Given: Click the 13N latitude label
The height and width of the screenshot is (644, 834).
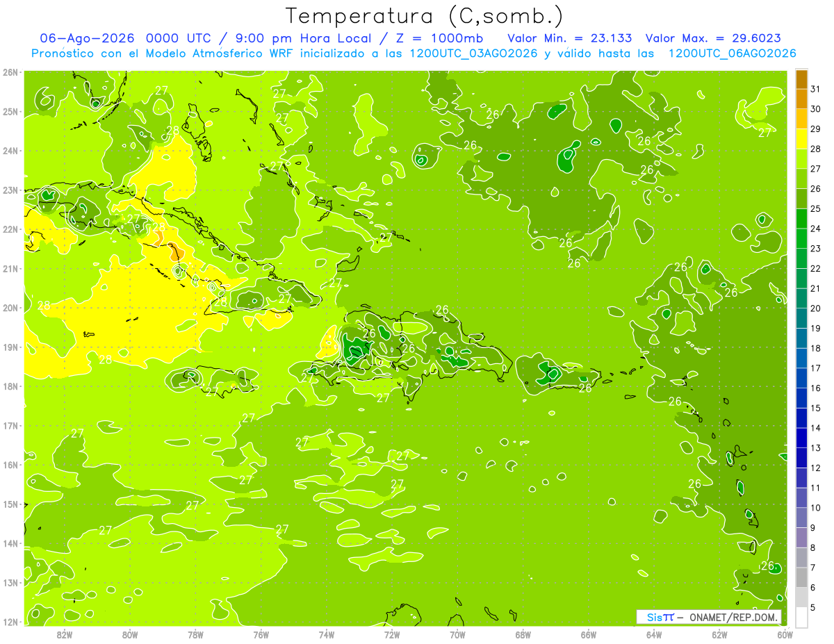Looking at the screenshot, I should pyautogui.click(x=11, y=583).
